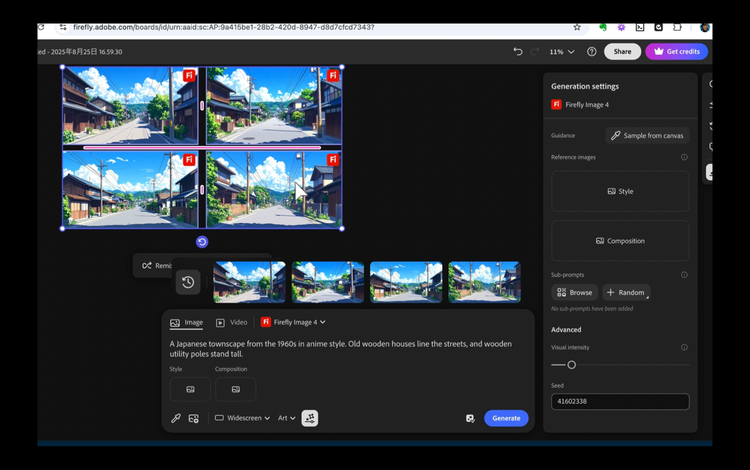This screenshot has height=470, width=750.
Task: Open the help question mark icon
Action: coord(591,51)
